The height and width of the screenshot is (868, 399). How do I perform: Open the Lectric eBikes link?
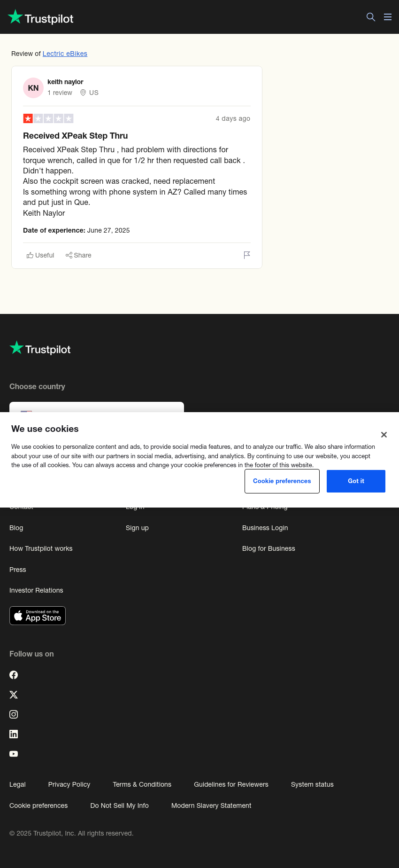tap(65, 54)
